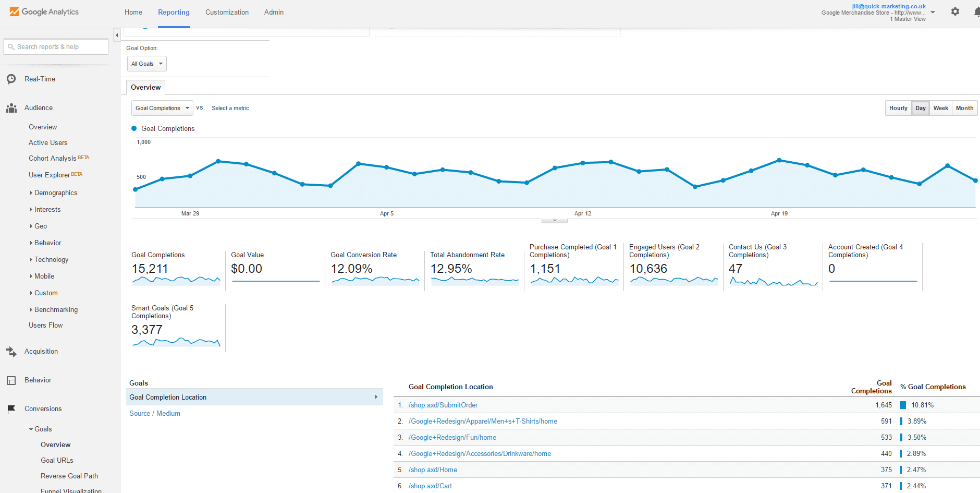Select the Audience section icon
This screenshot has height=493, width=980.
(x=11, y=107)
